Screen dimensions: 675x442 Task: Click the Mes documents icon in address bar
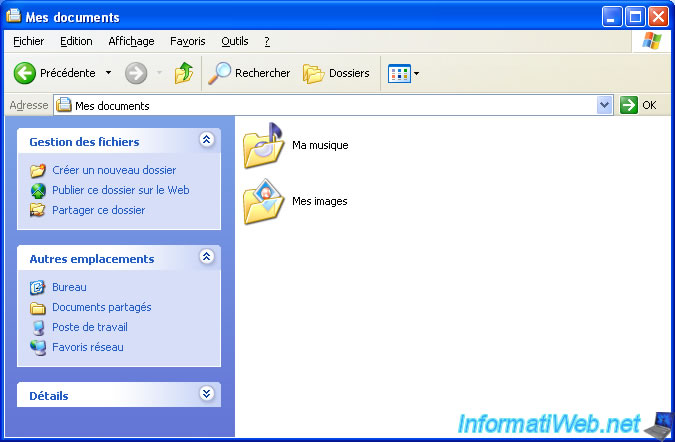click(x=64, y=105)
